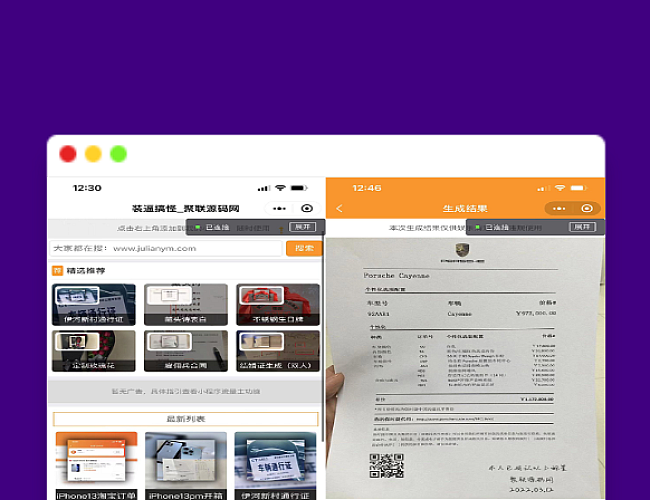Open the 结婚证生成（双人）featured card
This screenshot has height=500, width=650.
[278, 351]
